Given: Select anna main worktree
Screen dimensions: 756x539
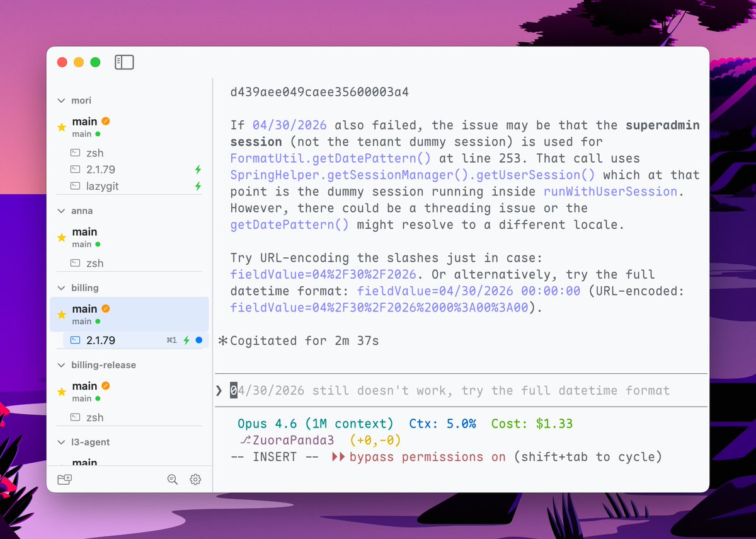Looking at the screenshot, I should point(129,237).
